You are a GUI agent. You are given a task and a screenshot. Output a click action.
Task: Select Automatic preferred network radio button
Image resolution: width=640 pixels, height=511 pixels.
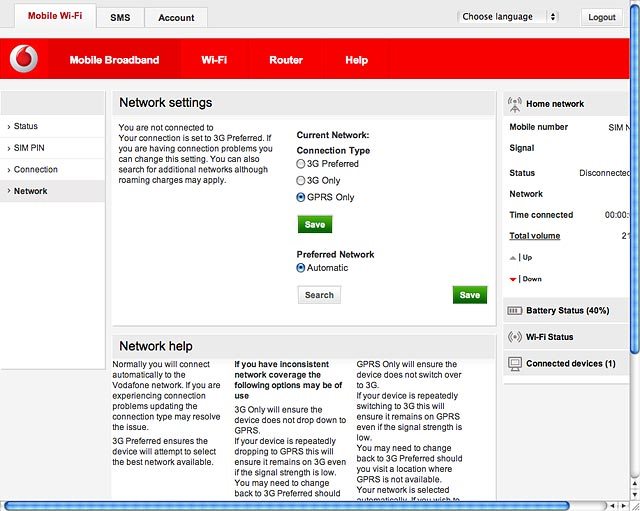pyautogui.click(x=301, y=268)
